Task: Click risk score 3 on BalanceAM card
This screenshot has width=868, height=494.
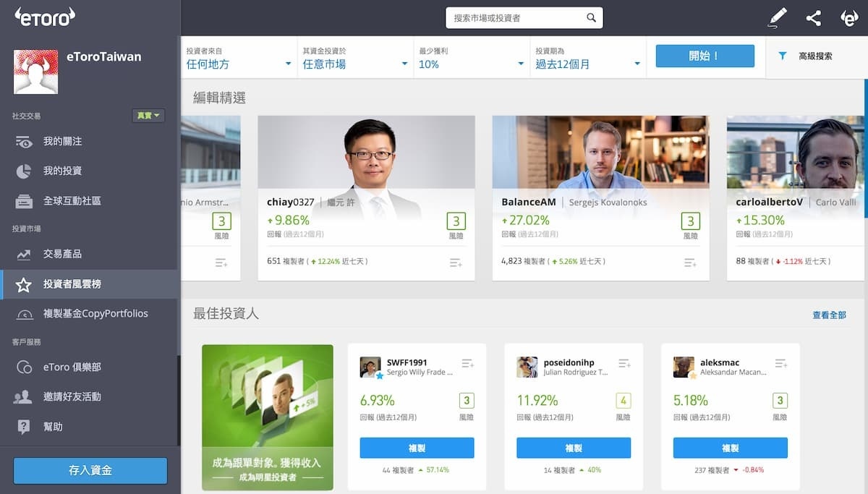Action: point(690,221)
